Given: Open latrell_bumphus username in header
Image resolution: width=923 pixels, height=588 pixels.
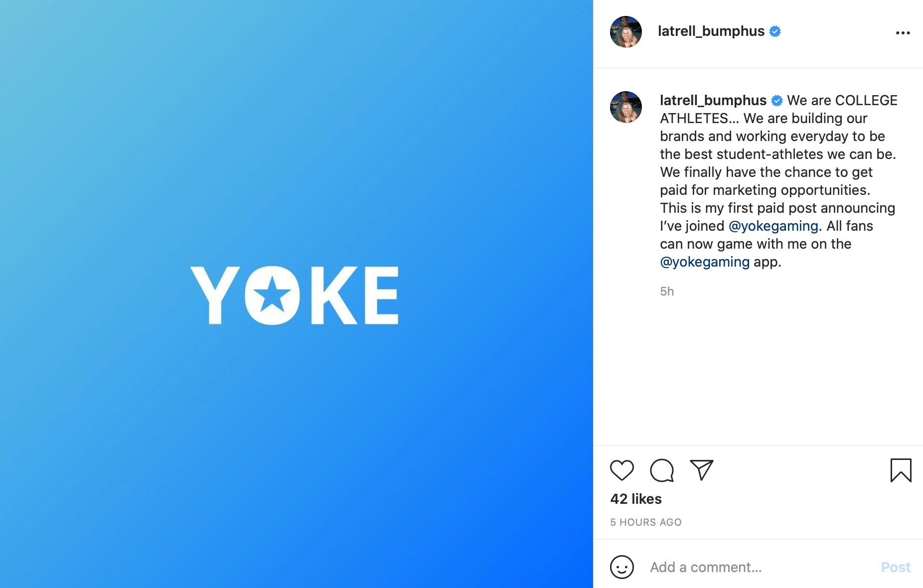Looking at the screenshot, I should [711, 31].
